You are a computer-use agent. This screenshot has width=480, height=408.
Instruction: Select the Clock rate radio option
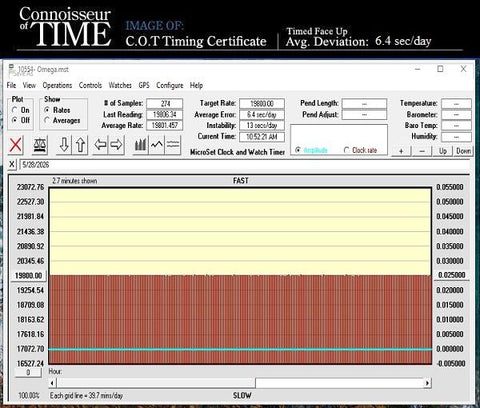pyautogui.click(x=347, y=150)
